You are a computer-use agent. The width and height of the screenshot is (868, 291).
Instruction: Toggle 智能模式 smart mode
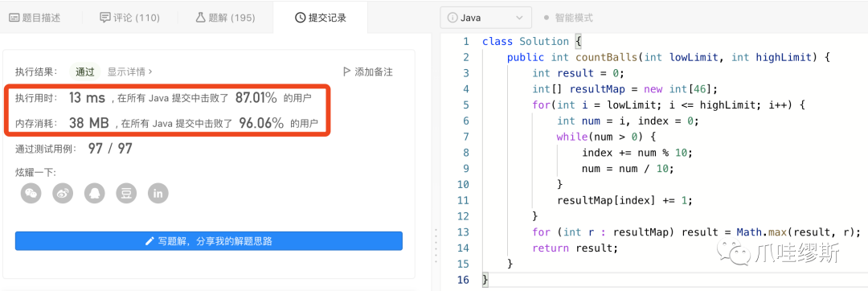point(568,18)
